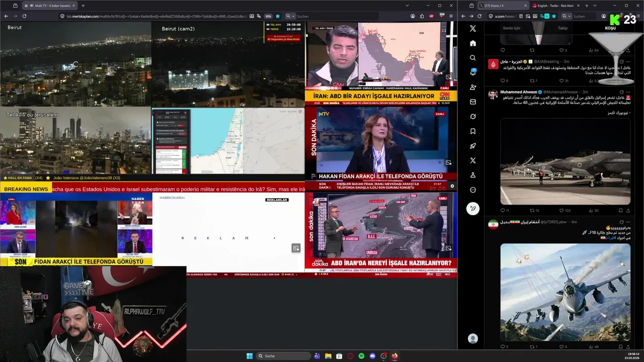Click the compose post button in X

pos(472,208)
